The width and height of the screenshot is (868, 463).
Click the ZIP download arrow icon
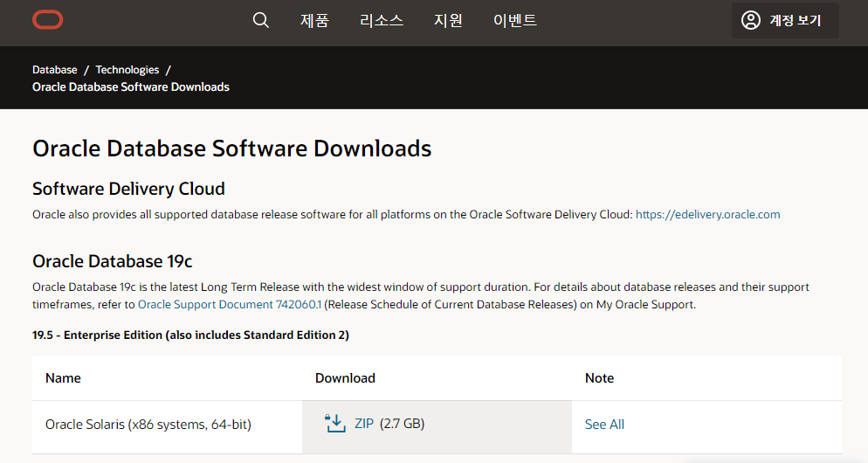click(335, 424)
